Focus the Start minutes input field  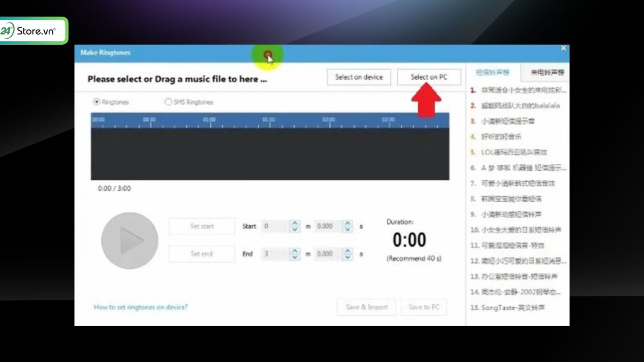(x=276, y=226)
